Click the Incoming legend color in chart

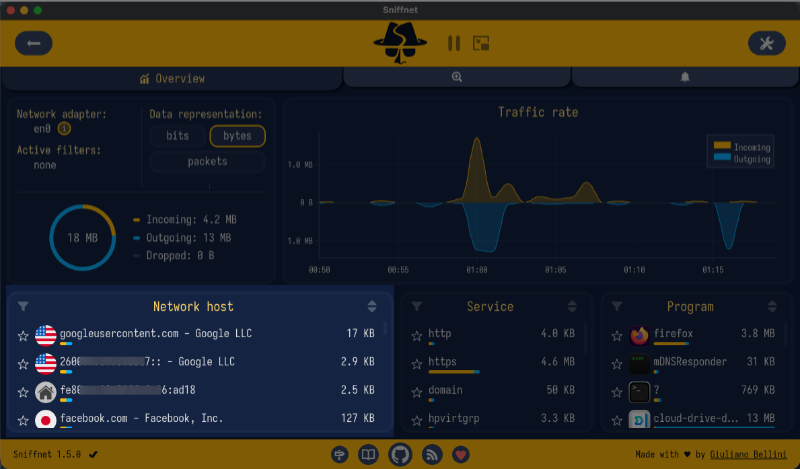coord(722,146)
